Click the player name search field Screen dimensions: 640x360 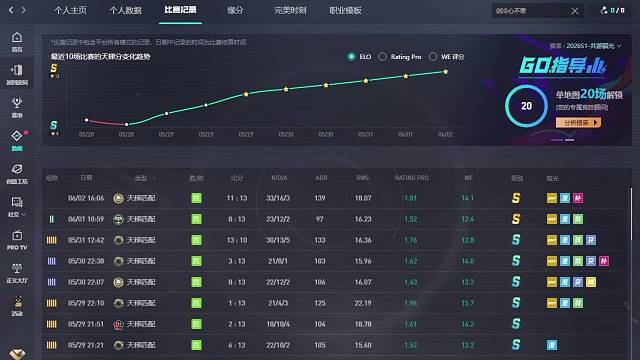pos(531,11)
